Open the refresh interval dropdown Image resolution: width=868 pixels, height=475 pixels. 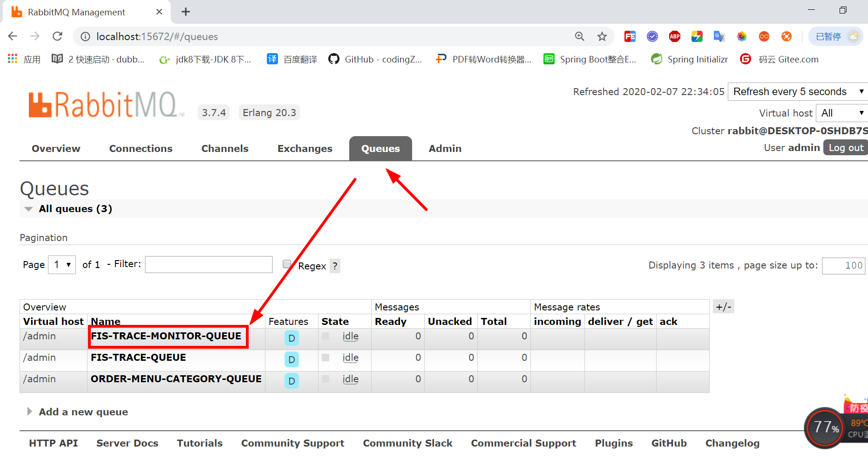pos(798,91)
